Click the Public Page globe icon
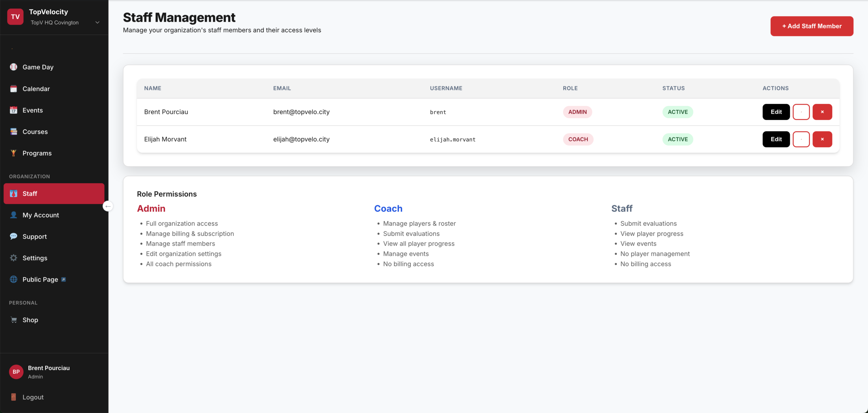Image resolution: width=868 pixels, height=413 pixels. tap(14, 280)
